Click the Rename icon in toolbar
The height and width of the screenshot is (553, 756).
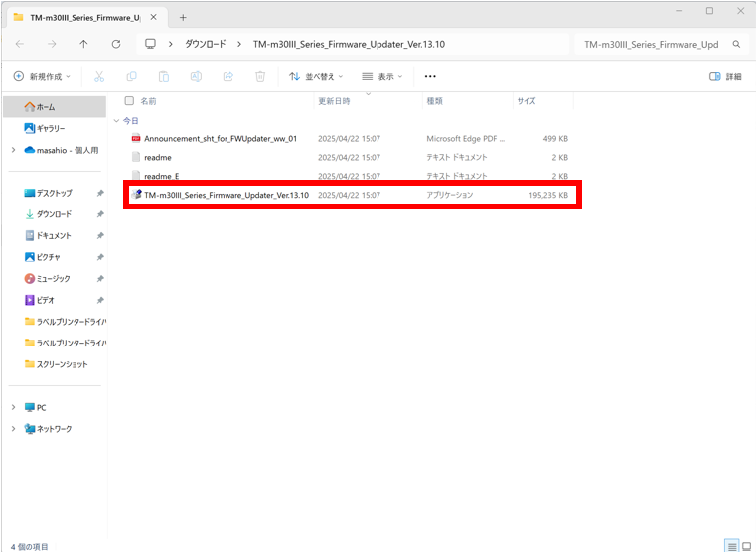point(197,76)
